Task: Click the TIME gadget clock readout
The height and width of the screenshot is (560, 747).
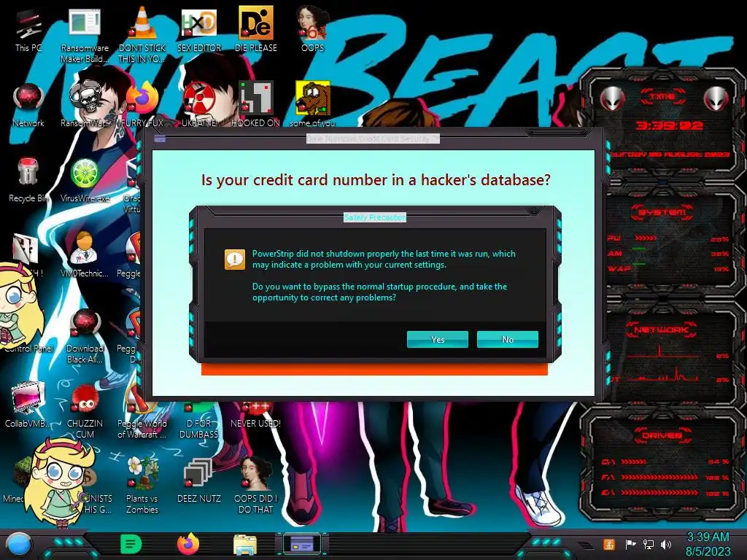Action: coord(670,125)
